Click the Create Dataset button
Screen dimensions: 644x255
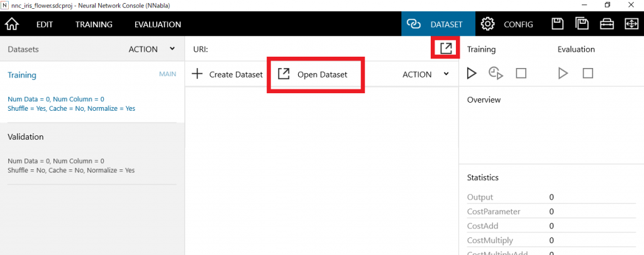[x=228, y=74]
